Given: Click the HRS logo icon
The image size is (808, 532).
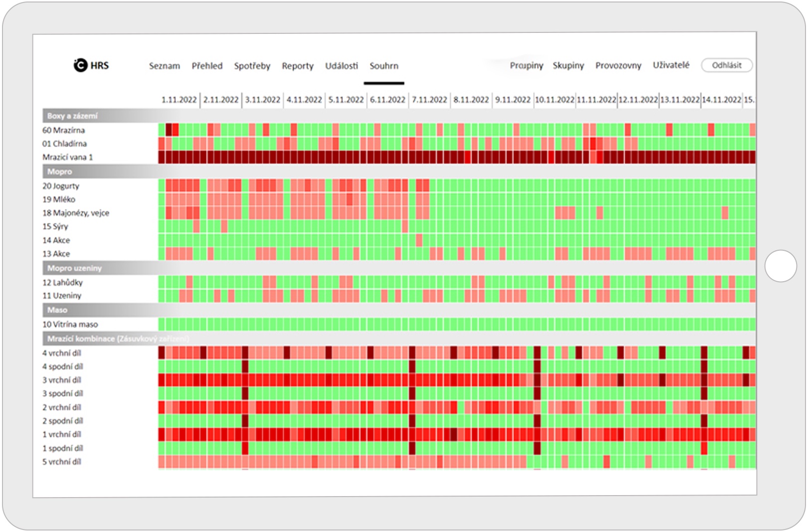Looking at the screenshot, I should (80, 65).
